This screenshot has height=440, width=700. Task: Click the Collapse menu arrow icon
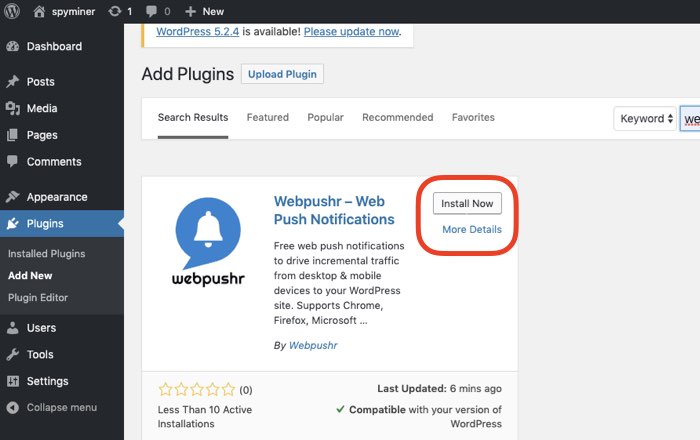[13, 407]
